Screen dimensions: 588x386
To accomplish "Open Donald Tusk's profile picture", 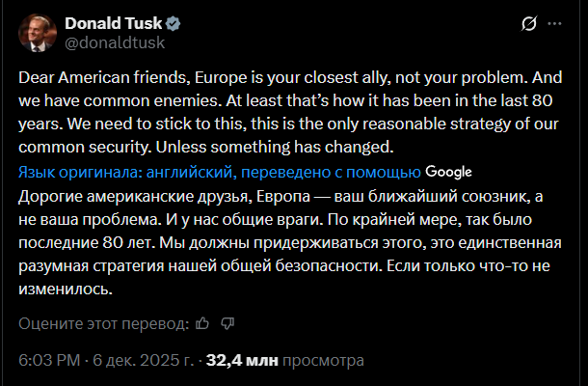I will (x=37, y=33).
